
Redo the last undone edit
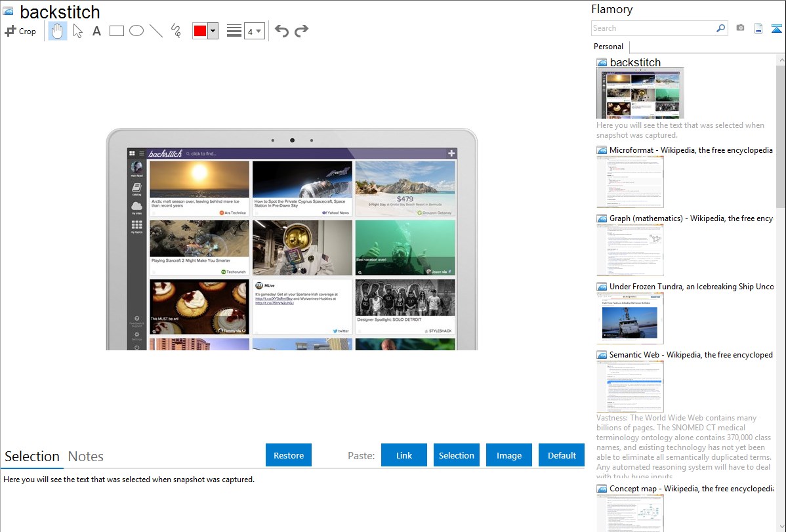tap(301, 31)
